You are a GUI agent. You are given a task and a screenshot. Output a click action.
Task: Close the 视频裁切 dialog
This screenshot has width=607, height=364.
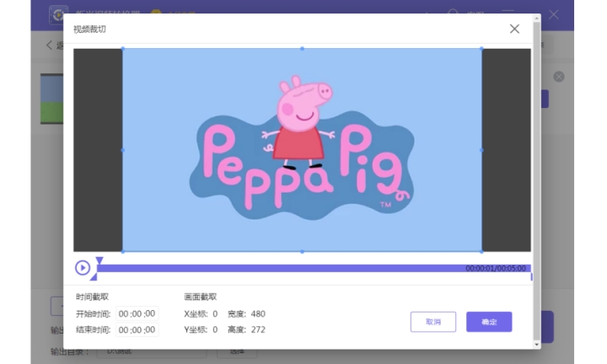[514, 29]
